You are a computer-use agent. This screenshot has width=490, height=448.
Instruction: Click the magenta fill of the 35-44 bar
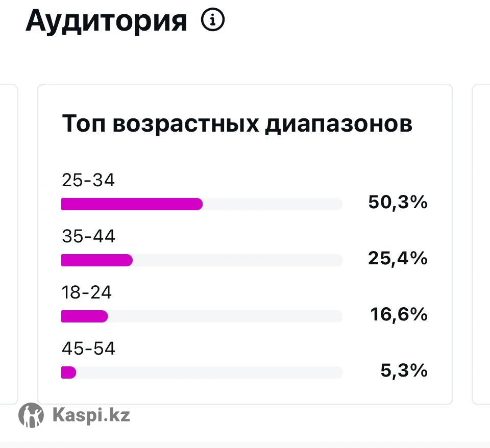pos(96,260)
